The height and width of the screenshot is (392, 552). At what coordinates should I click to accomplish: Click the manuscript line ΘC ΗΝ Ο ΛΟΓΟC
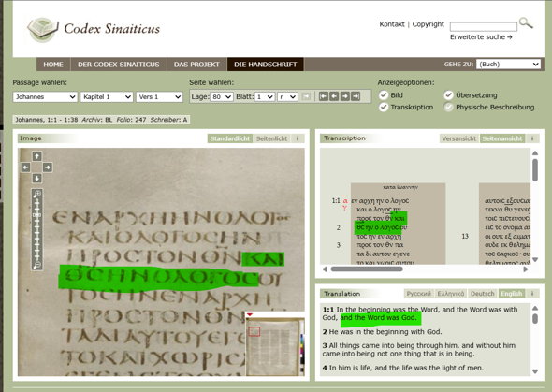pos(158,277)
